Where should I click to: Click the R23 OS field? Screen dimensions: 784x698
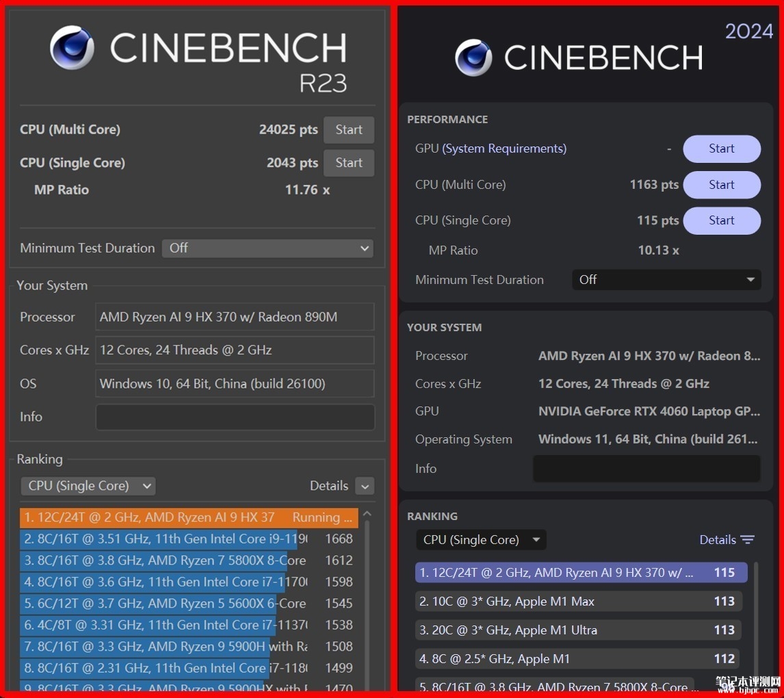point(235,383)
